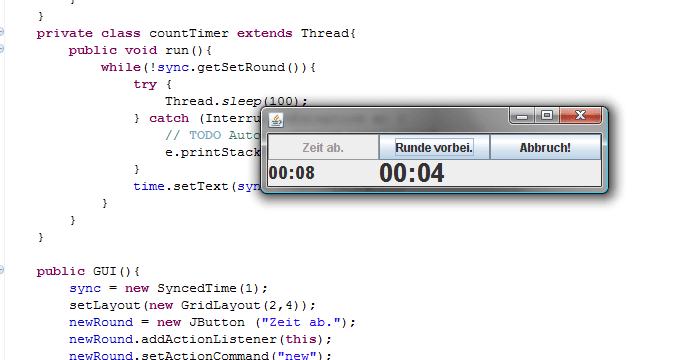Close the Java timer window
The height and width of the screenshot is (360, 686).
pyautogui.click(x=580, y=115)
